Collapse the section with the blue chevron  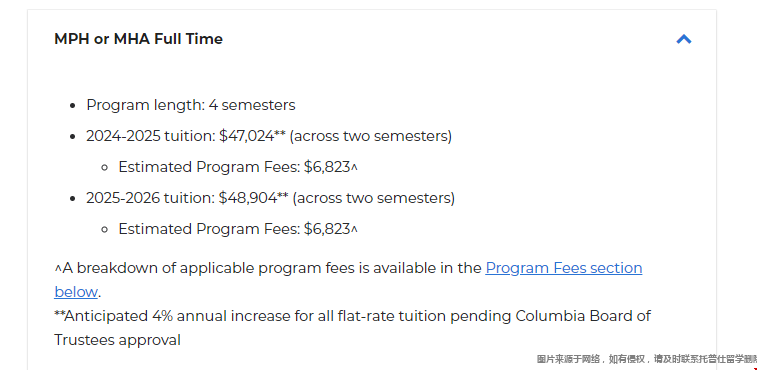click(x=684, y=39)
